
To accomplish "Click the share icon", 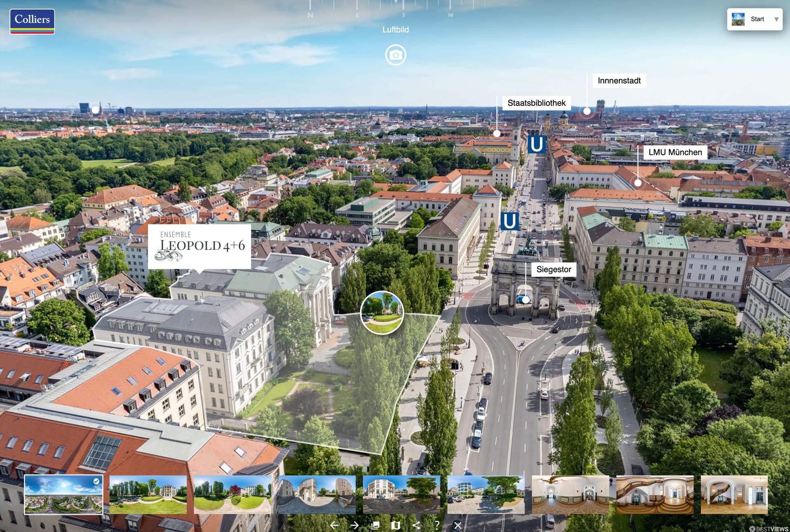I will [x=416, y=525].
